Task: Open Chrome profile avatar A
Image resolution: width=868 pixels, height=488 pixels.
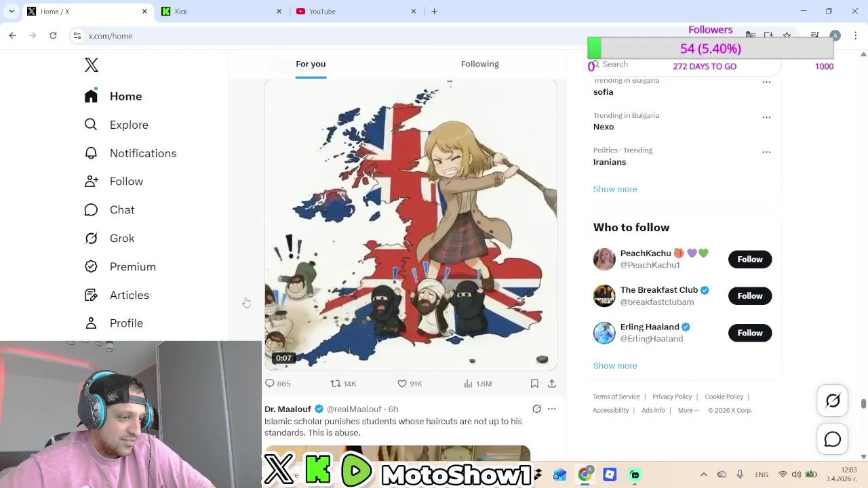Action: click(x=835, y=35)
